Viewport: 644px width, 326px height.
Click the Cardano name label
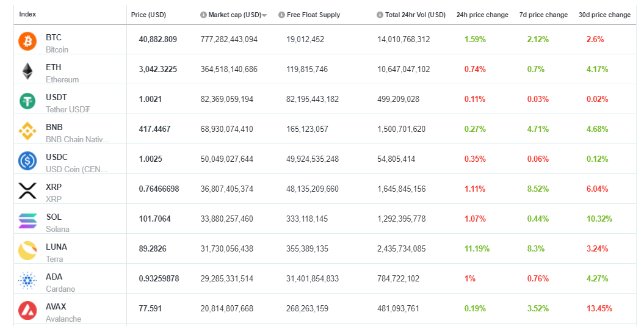click(60, 289)
